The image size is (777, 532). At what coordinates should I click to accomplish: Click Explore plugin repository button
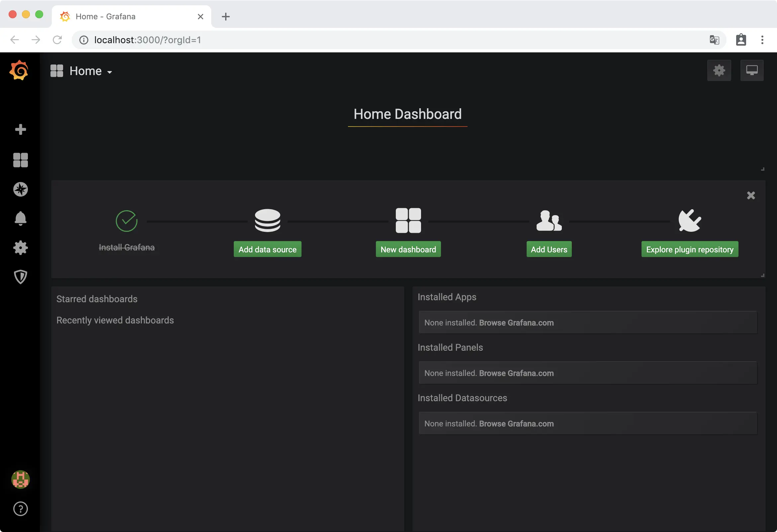point(690,249)
